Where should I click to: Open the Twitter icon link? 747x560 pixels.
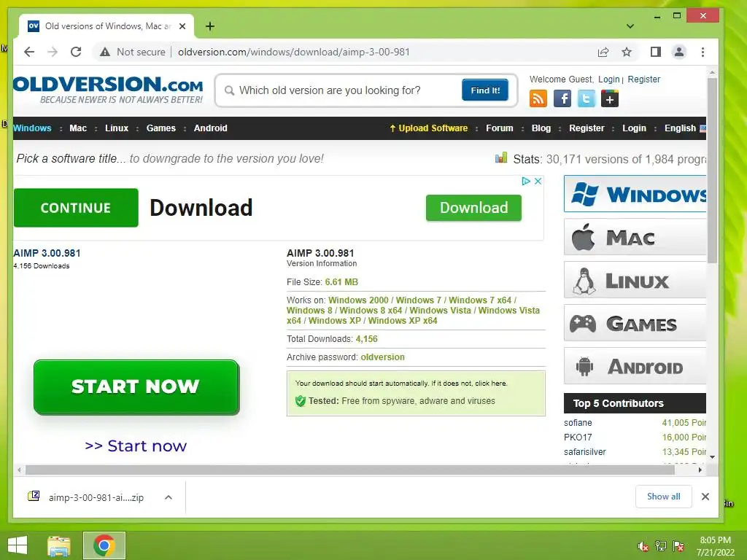587,98
